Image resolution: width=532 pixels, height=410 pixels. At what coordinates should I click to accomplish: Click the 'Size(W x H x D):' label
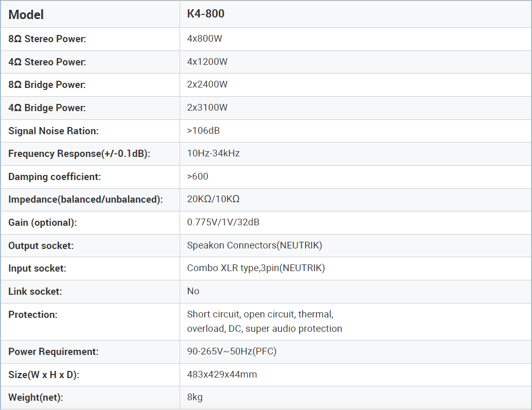(x=43, y=375)
